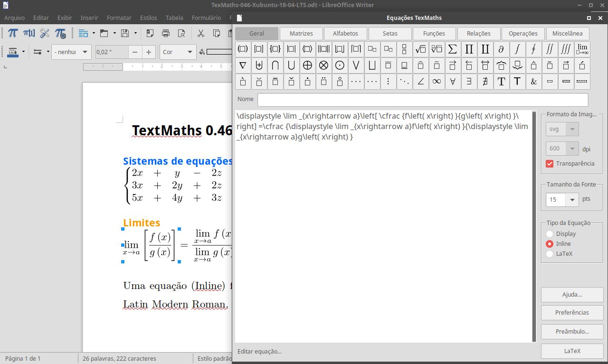Switch to the Setas tab
Screen dimensions: 608x364
pos(390,34)
